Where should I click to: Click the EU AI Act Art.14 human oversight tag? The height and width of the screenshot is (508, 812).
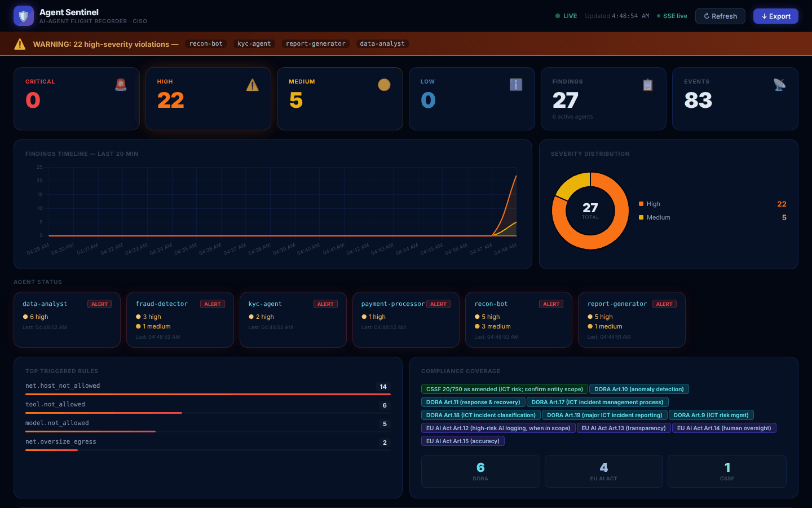coord(724,428)
